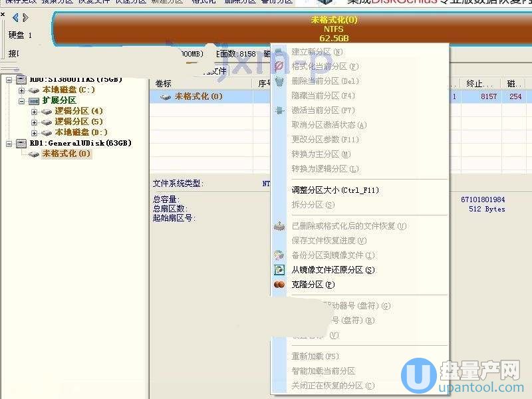Select 扩展分区 in disk tree
The image size is (532, 399).
coord(59,100)
